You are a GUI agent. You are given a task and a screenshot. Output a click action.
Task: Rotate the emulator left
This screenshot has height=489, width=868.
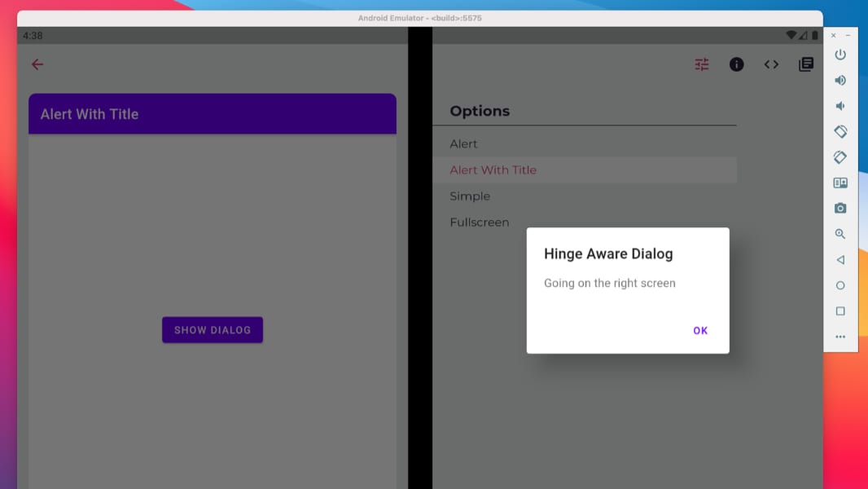[x=840, y=131]
